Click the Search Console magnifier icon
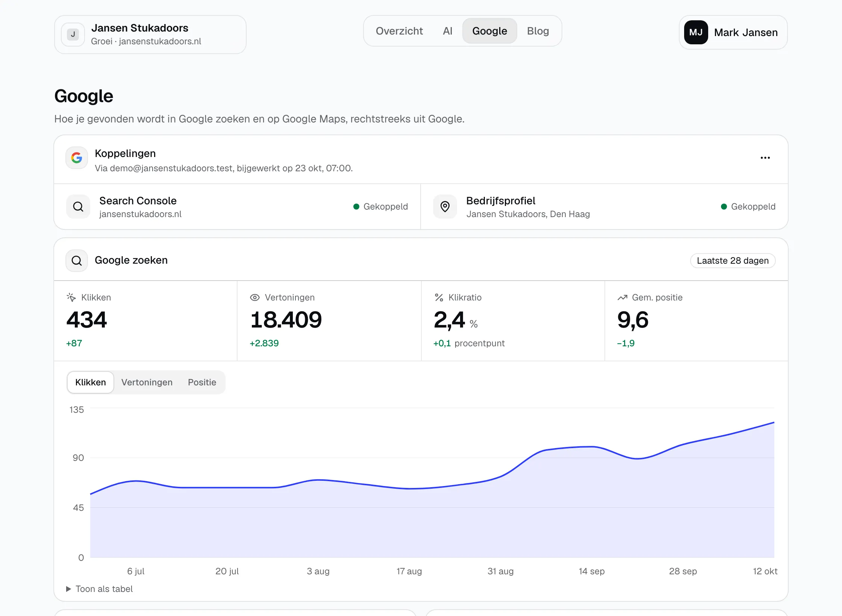The height and width of the screenshot is (616, 842). [78, 207]
